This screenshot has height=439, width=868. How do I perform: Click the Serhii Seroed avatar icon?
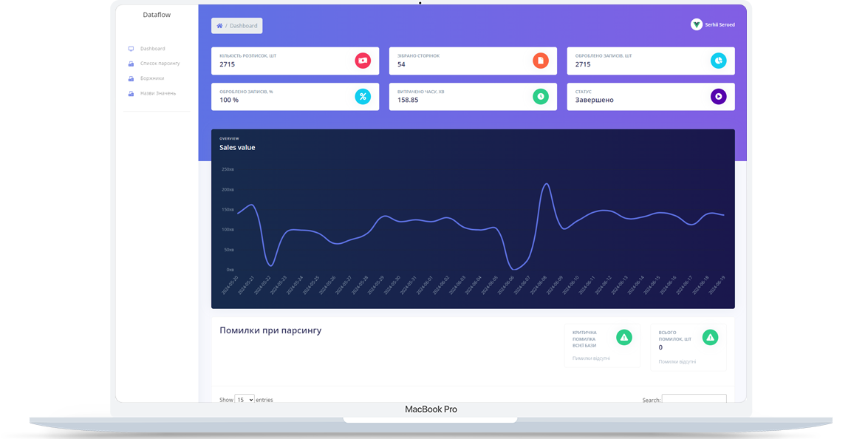click(697, 24)
